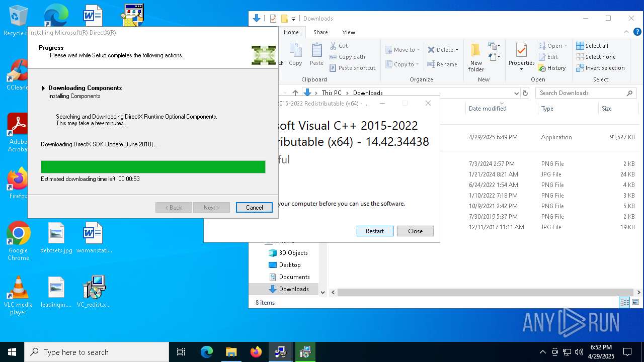Image resolution: width=644 pixels, height=362 pixels.
Task: Open File Explorer from the taskbar
Action: tap(231, 352)
